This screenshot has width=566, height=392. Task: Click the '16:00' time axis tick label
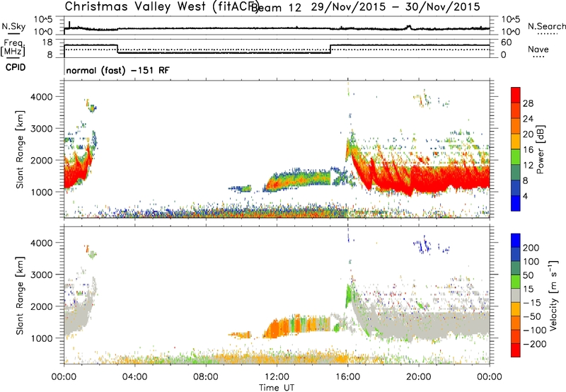pyautogui.click(x=347, y=377)
